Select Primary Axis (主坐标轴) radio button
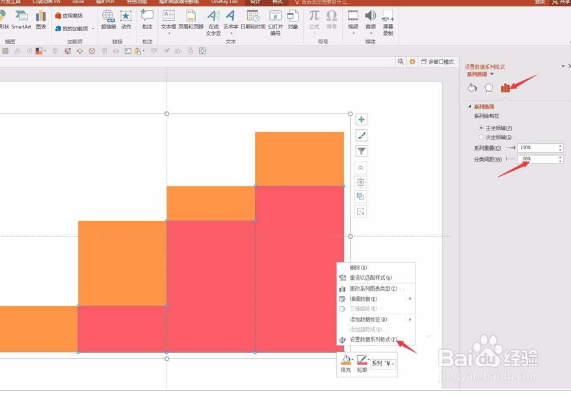The height and width of the screenshot is (396, 571). (x=481, y=128)
